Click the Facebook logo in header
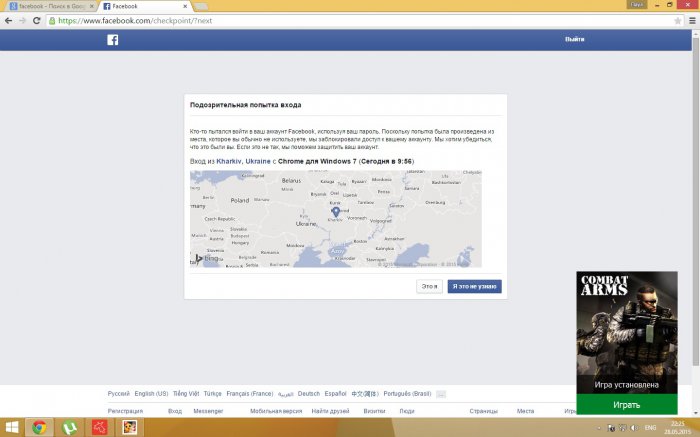The width and height of the screenshot is (700, 437). pos(113,40)
